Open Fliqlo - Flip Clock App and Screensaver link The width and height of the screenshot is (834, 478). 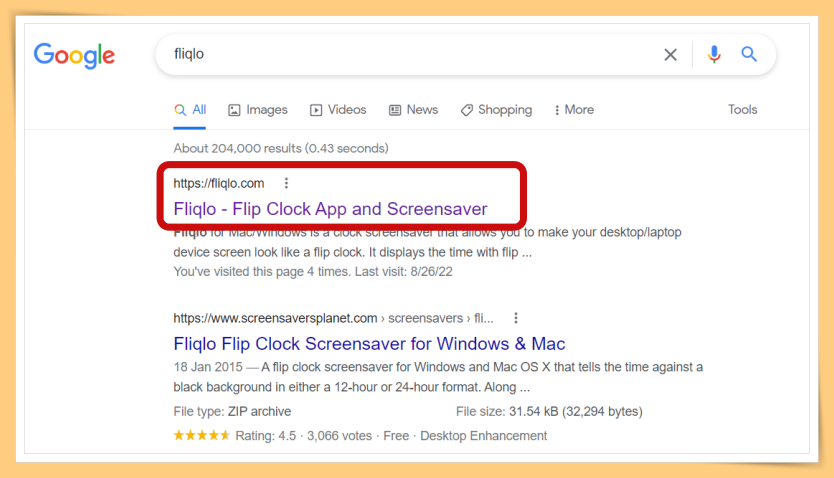(330, 209)
